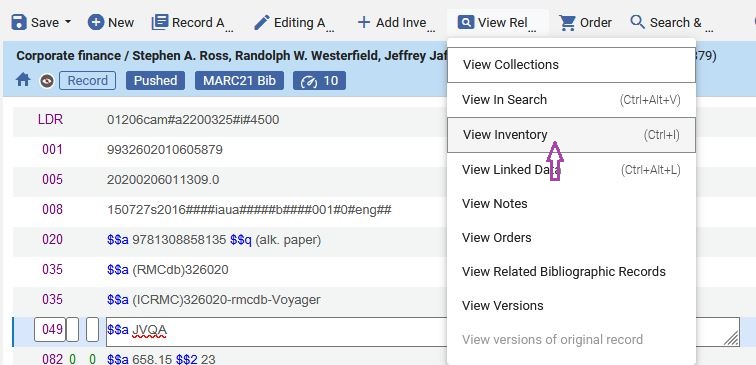This screenshot has height=365, width=756.
Task: Click the second indicator box of field 049
Action: tap(93, 330)
